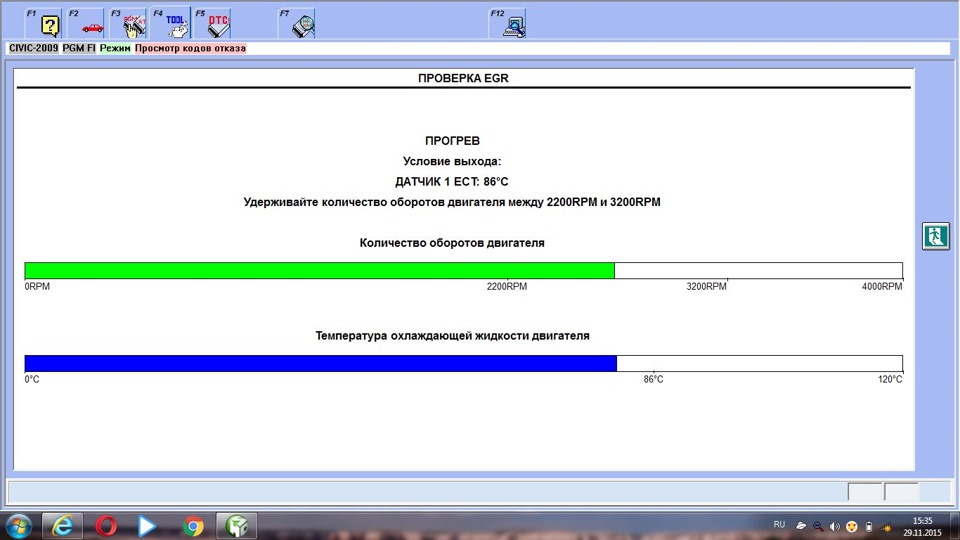Viewport: 960px width, 540px height.
Task: Click the 3200RPM scale label
Action: point(707,287)
